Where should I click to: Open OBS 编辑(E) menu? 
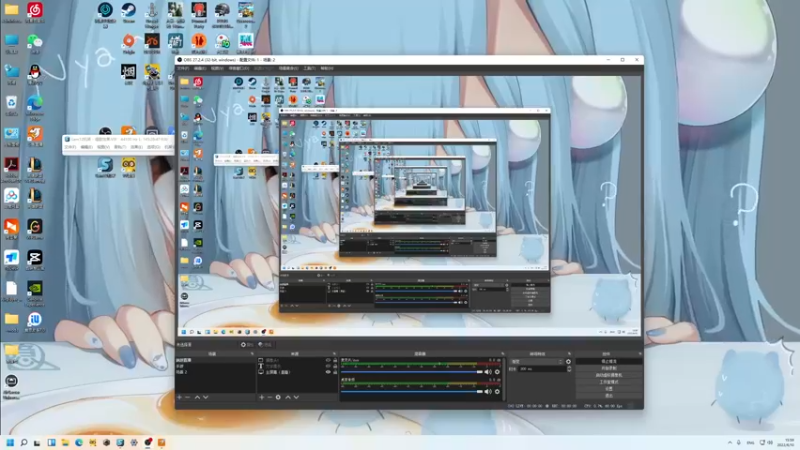click(200, 68)
